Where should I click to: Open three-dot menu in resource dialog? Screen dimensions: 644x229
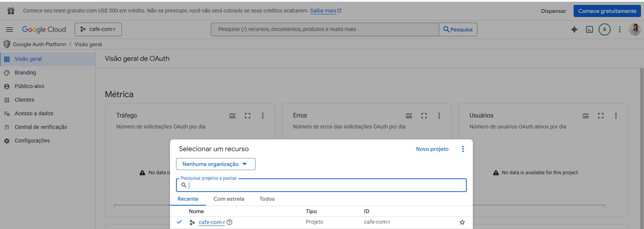point(463,149)
